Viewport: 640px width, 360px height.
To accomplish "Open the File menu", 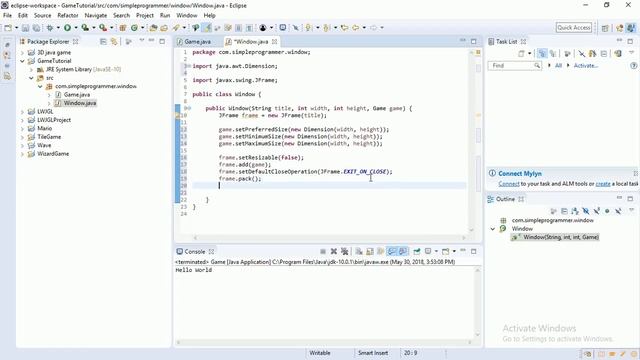I will pos(7,15).
